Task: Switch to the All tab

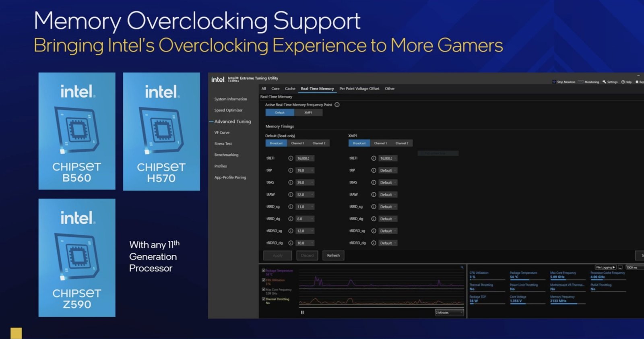Action: tap(264, 89)
